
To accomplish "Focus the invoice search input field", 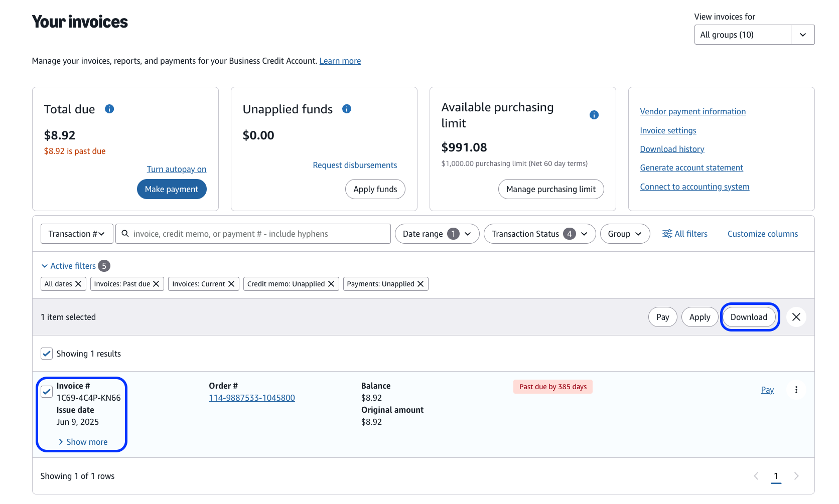I will [x=253, y=234].
